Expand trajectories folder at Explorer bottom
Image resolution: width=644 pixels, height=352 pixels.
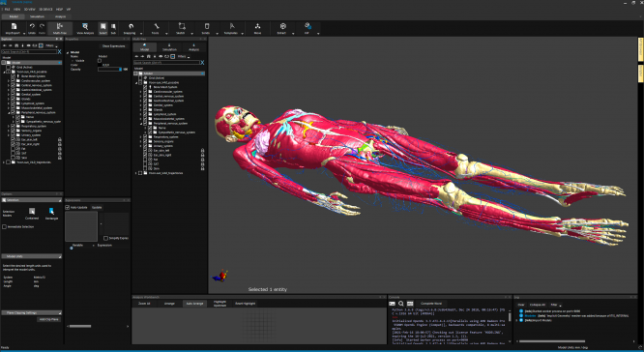pos(4,161)
